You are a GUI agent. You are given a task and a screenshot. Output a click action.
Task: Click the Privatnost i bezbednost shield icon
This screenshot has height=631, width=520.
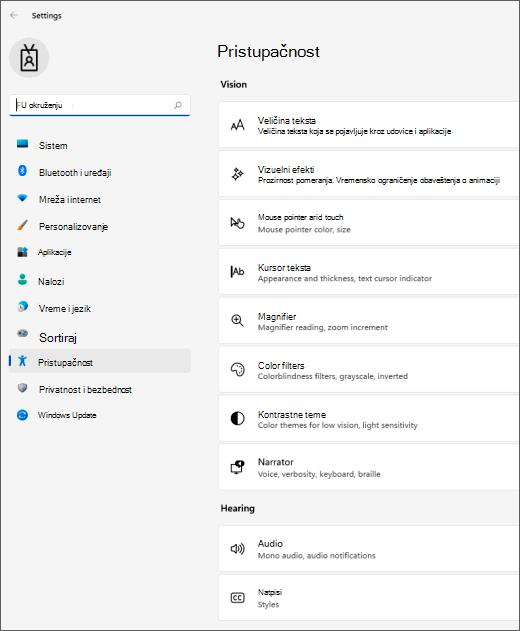pos(23,388)
